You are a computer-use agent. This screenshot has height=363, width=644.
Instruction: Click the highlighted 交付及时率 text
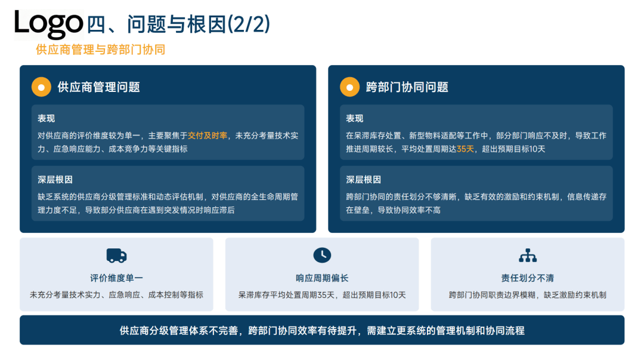coord(208,136)
